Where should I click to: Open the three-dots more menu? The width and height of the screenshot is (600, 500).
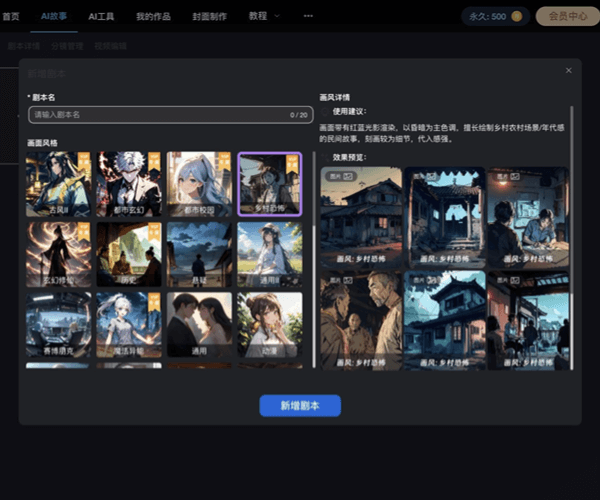[x=308, y=16]
